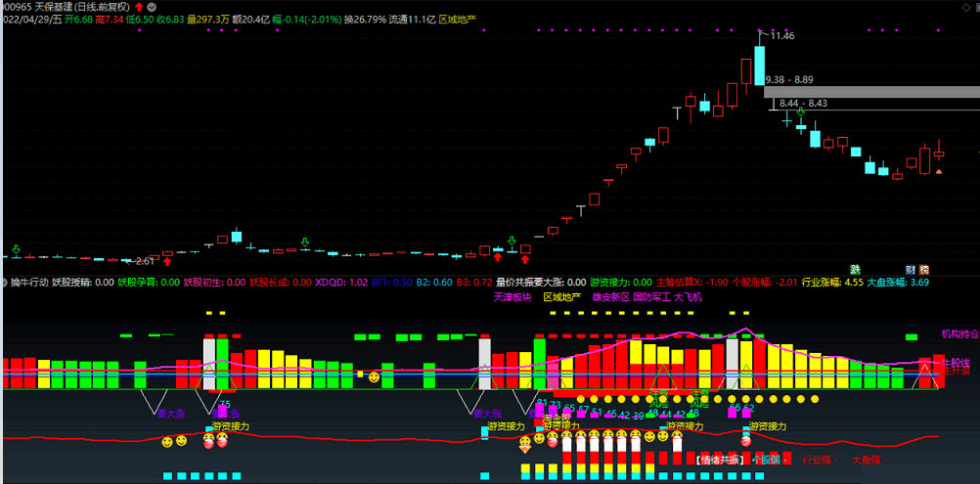
Task: Open 区域地产 sector tag beside 天津板块
Action: point(562,297)
